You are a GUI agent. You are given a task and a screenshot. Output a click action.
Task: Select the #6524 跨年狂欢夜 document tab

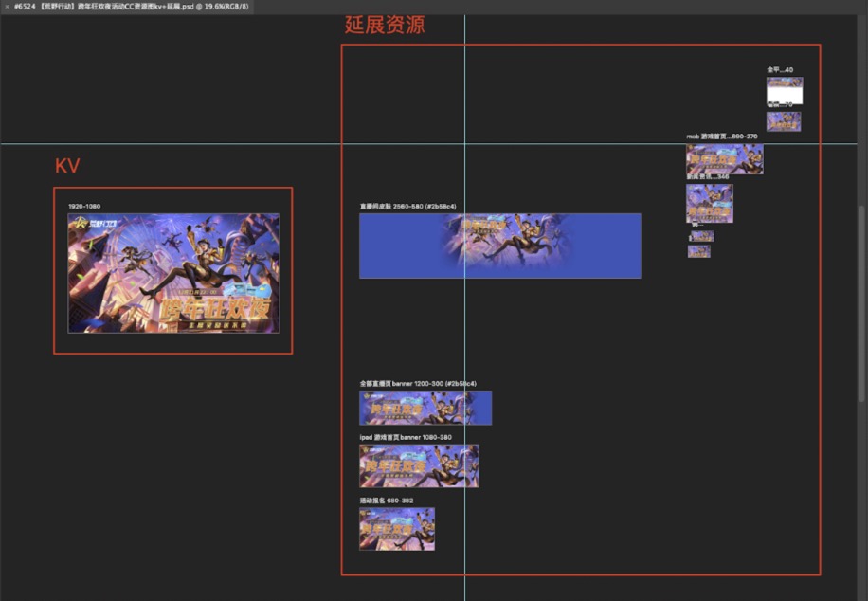pyautogui.click(x=131, y=7)
